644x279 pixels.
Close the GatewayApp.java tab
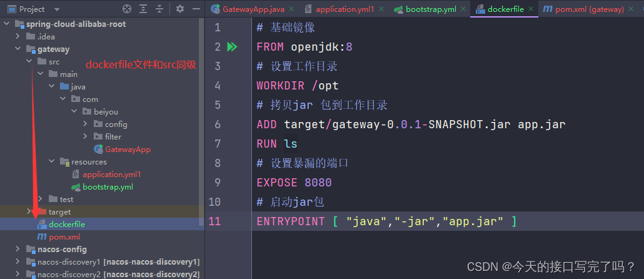(x=291, y=9)
